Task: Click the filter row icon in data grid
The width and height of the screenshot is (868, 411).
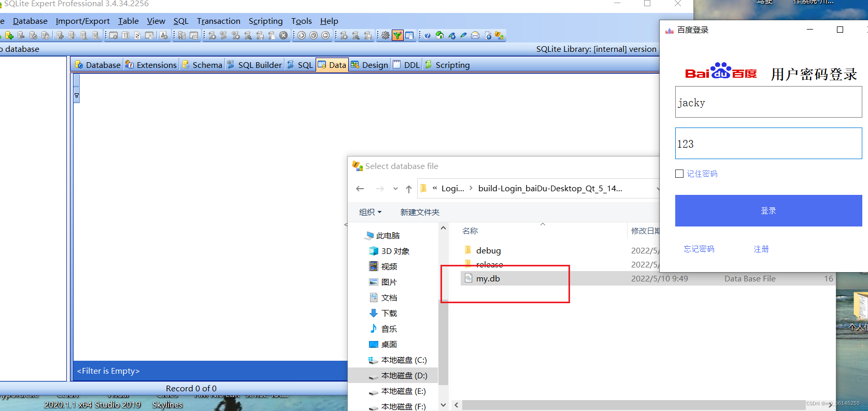Action: pyautogui.click(x=77, y=95)
